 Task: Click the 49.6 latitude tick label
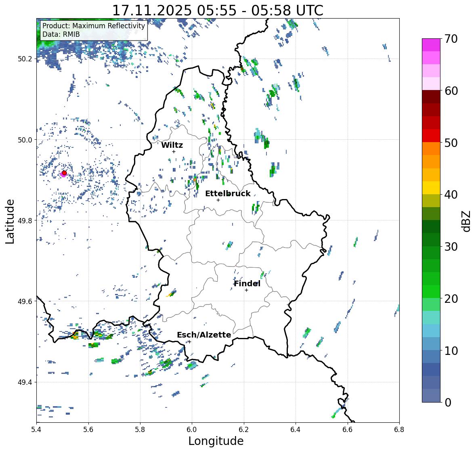coord(25,301)
